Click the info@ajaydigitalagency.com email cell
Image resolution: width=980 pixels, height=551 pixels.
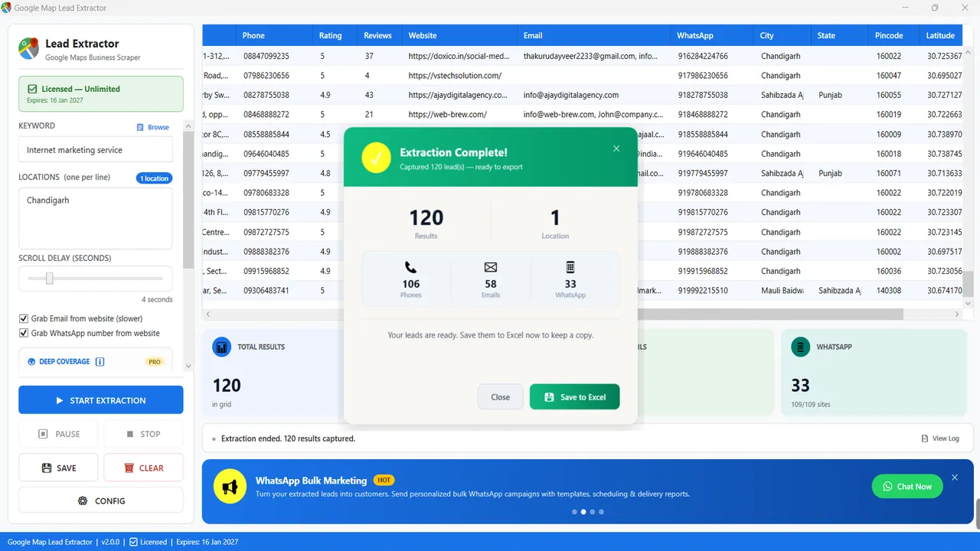(594, 95)
